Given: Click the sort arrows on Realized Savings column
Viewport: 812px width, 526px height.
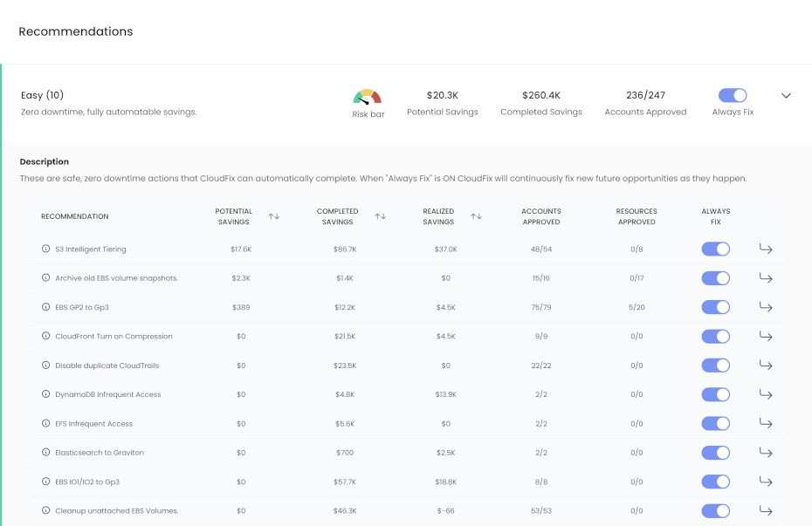Looking at the screenshot, I should (476, 215).
